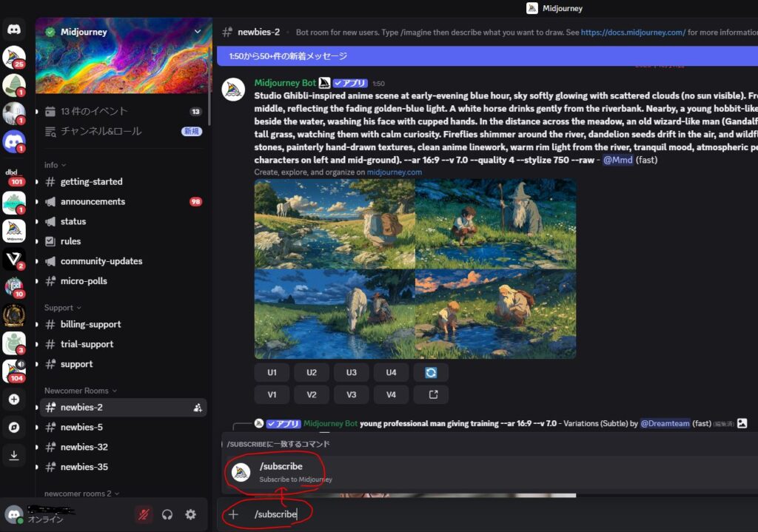This screenshot has width=758, height=532.
Task: Toggle the headphones deafen button
Action: (x=167, y=514)
